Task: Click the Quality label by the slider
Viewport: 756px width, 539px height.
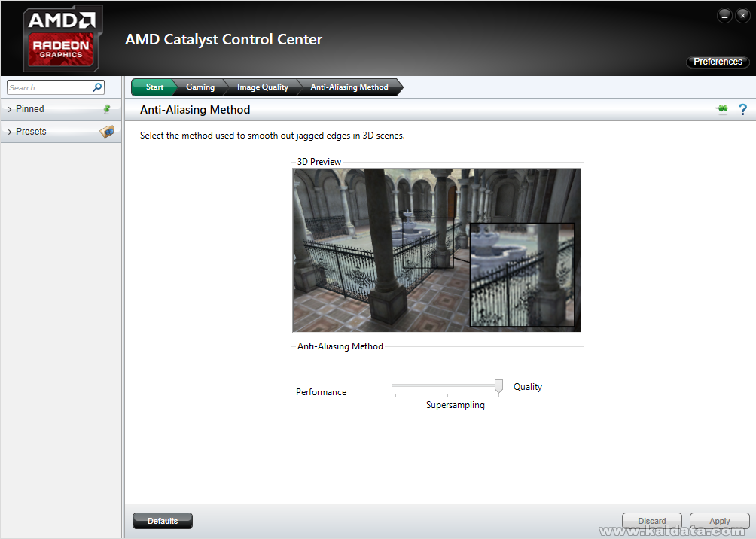Action: click(527, 387)
